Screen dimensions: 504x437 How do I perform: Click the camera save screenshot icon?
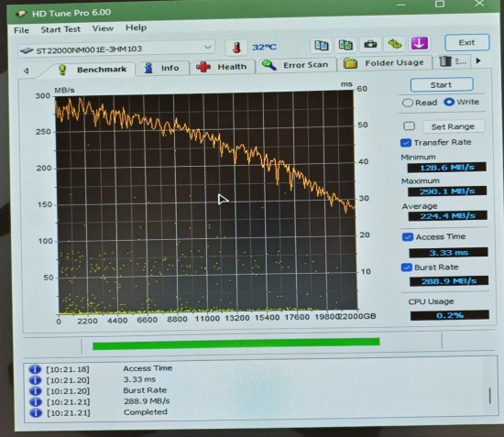click(370, 44)
